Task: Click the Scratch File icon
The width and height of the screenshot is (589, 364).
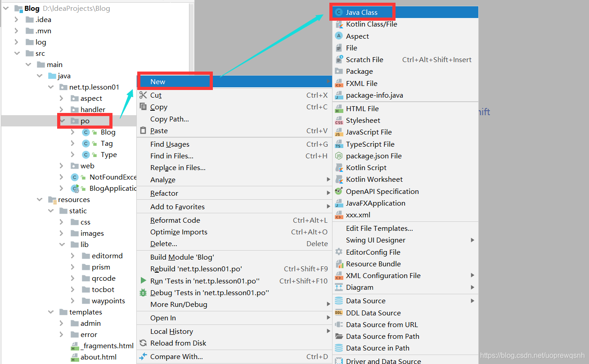Action: [339, 59]
